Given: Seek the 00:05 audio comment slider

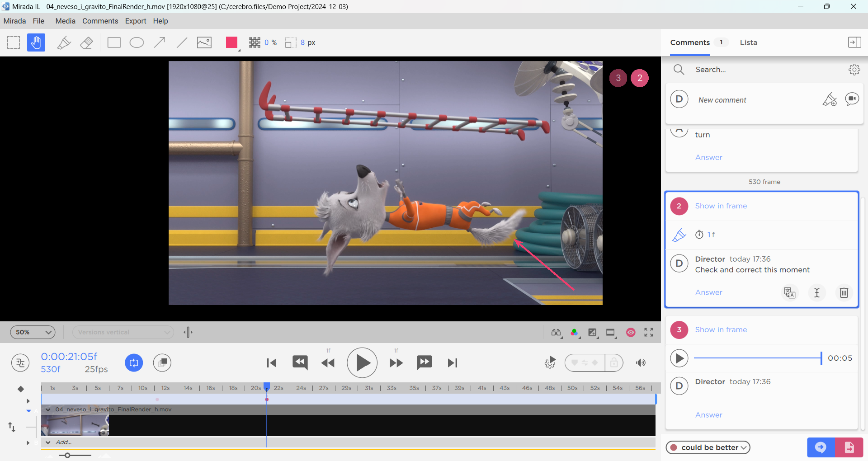Looking at the screenshot, I should click(758, 358).
